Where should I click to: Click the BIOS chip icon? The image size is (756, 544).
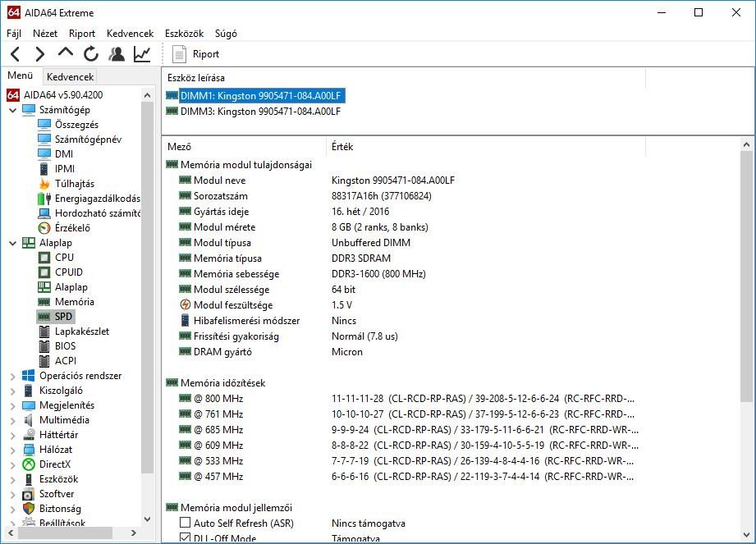[44, 346]
